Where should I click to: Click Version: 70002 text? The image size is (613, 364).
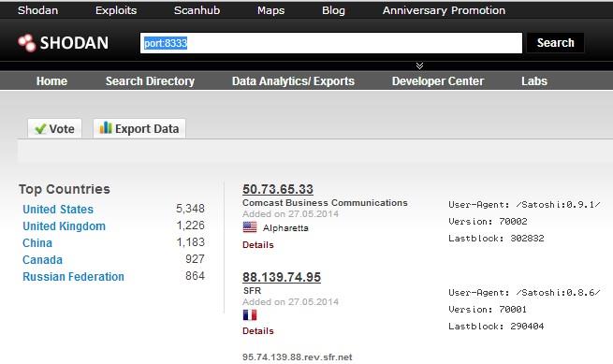488,221
